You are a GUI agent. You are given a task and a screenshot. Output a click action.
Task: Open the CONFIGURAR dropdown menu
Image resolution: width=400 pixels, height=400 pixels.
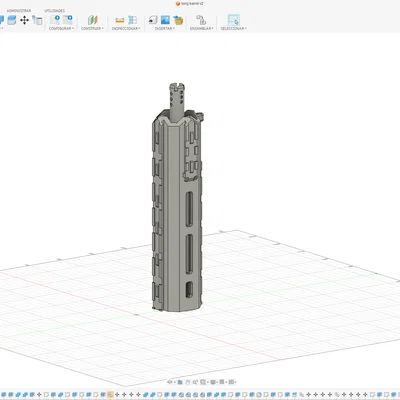click(x=61, y=29)
